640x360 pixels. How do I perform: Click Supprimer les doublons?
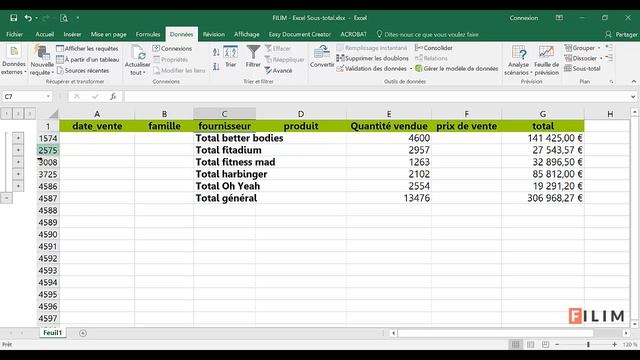(x=372, y=58)
